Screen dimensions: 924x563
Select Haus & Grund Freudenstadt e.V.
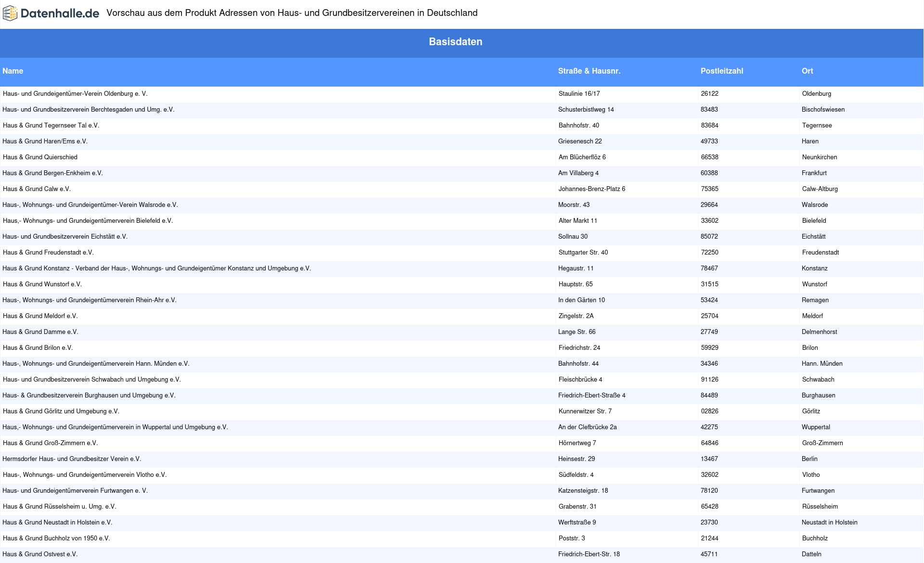pyautogui.click(x=48, y=253)
